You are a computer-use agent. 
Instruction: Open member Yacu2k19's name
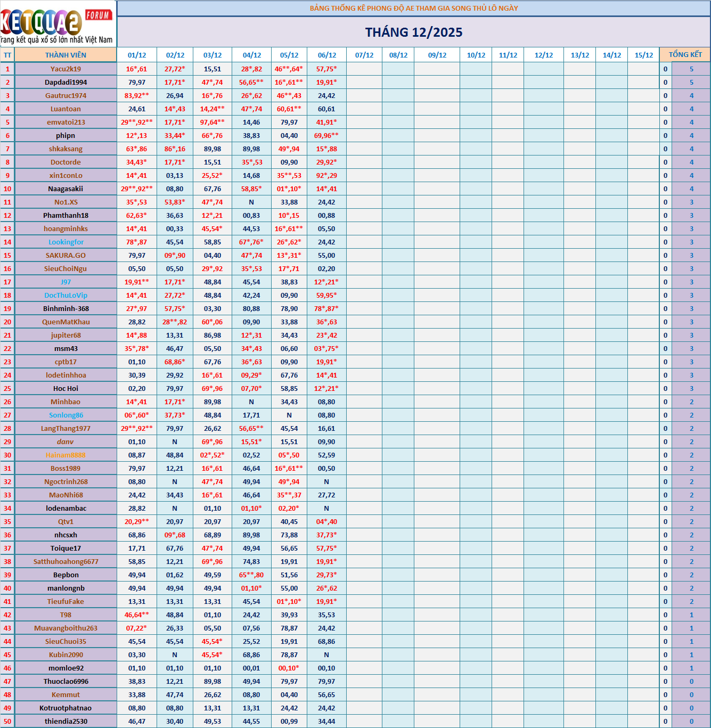click(66, 69)
